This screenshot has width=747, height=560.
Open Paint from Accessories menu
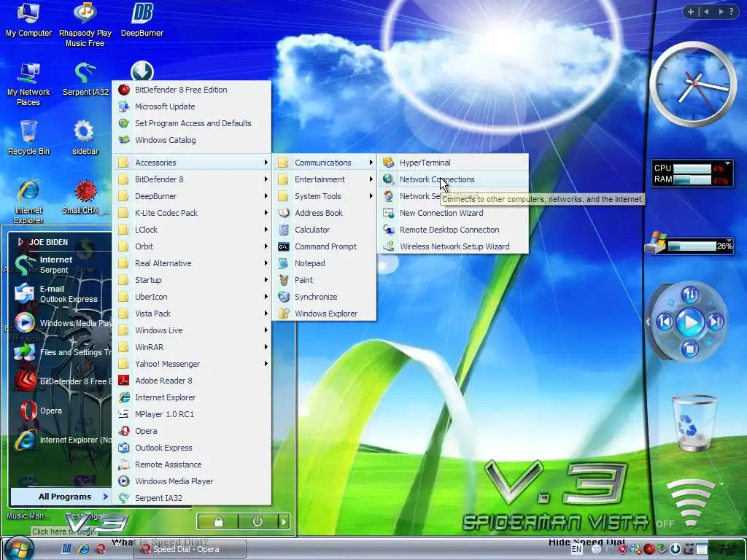tap(324, 280)
